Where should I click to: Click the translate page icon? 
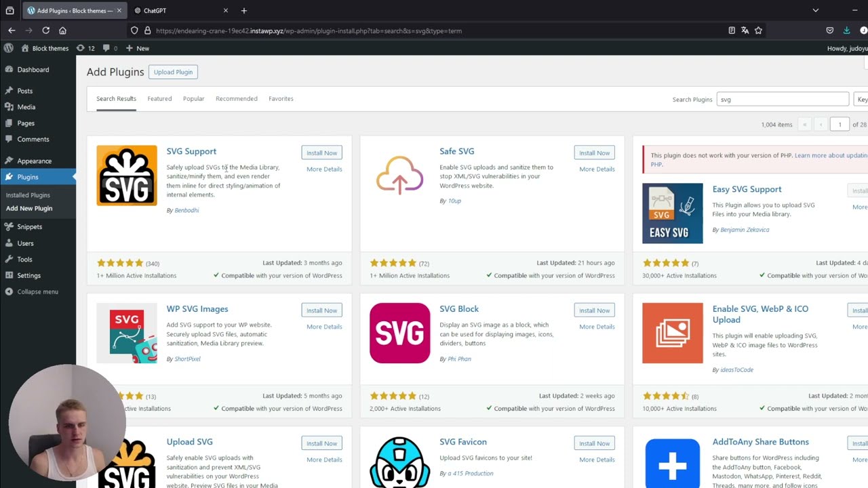(745, 30)
